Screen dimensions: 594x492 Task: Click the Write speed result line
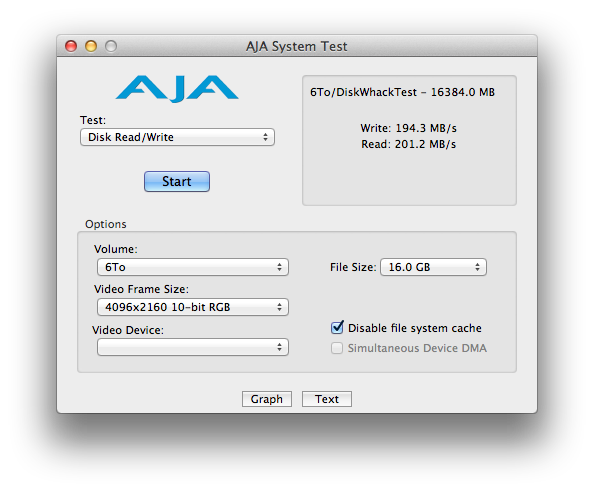coord(408,128)
